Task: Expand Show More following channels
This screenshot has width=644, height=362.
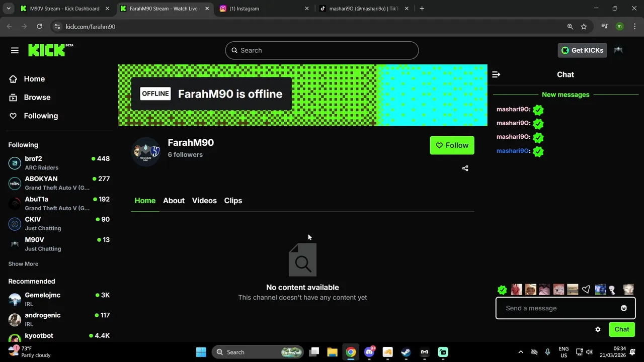Action: [x=23, y=264]
